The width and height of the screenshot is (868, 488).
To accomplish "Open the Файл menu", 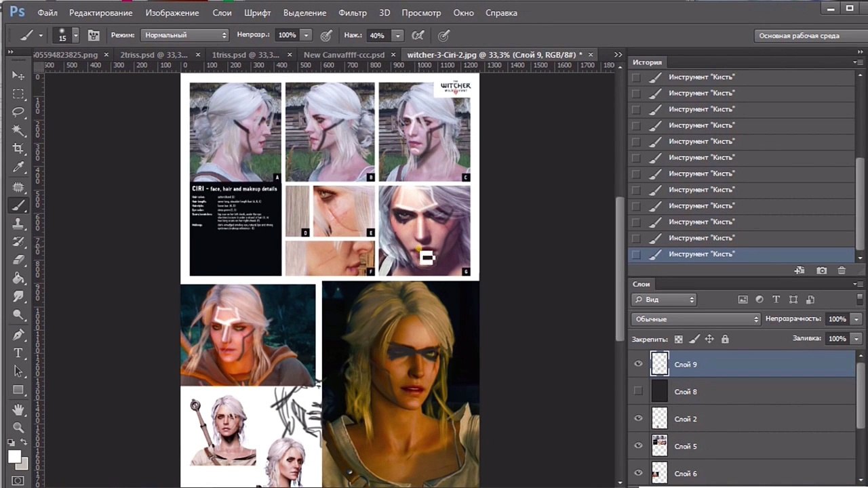I will (47, 13).
